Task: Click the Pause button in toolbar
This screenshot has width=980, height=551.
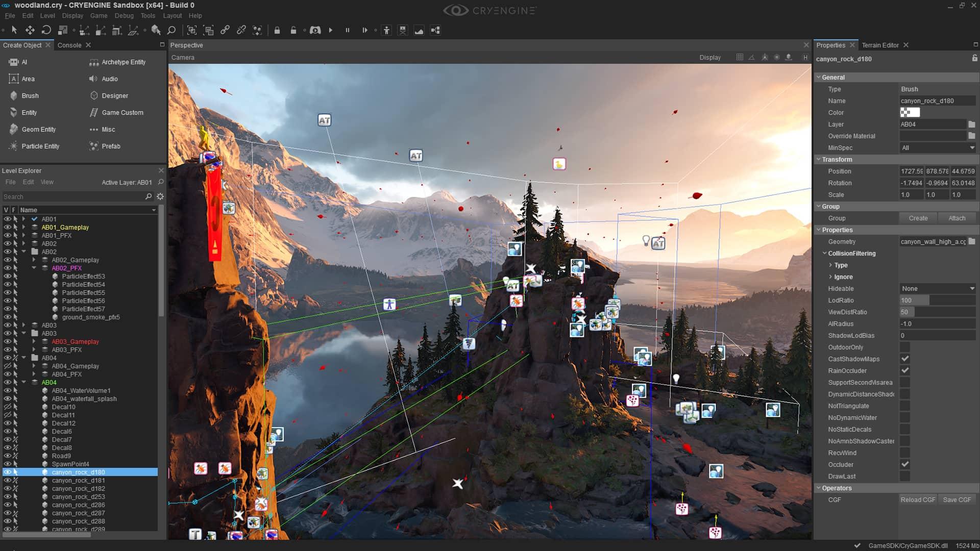Action: [x=347, y=30]
